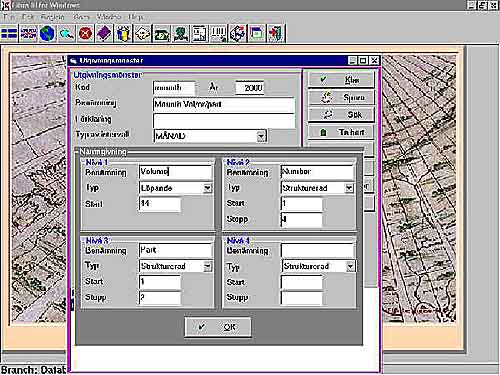Click the exit door toolbar icon
This screenshot has height=375, width=500.
click(276, 34)
